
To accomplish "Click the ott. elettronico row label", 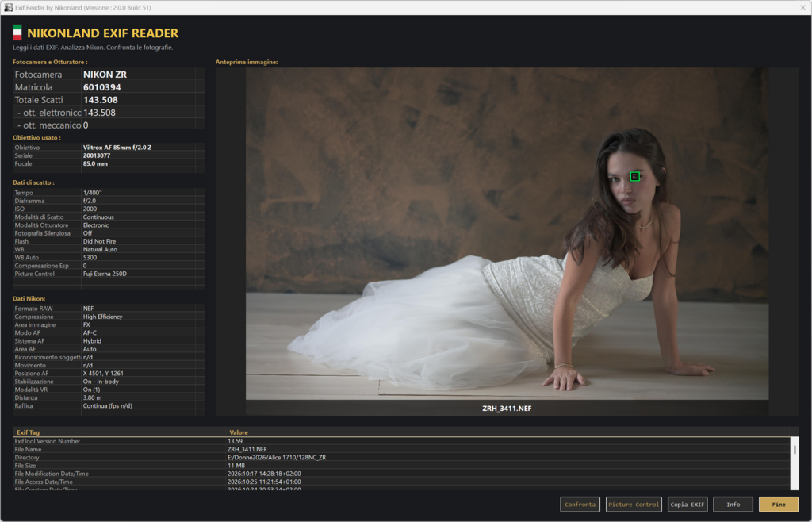I will click(x=49, y=113).
